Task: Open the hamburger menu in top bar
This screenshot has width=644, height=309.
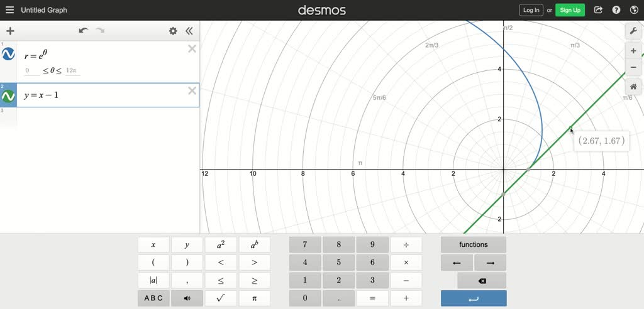Action: [x=9, y=10]
